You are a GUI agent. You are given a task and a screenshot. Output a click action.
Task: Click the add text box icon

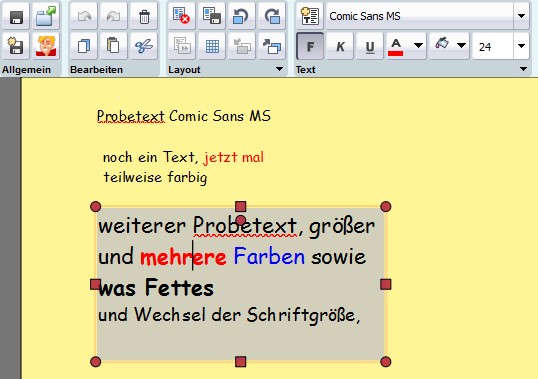click(310, 16)
